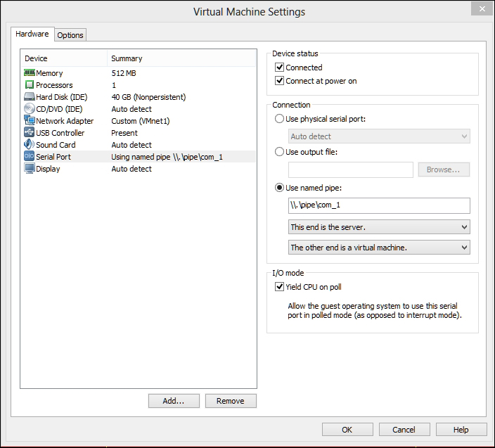The width and height of the screenshot is (495, 448).
Task: Click the USB Controller icon
Action: click(x=30, y=132)
